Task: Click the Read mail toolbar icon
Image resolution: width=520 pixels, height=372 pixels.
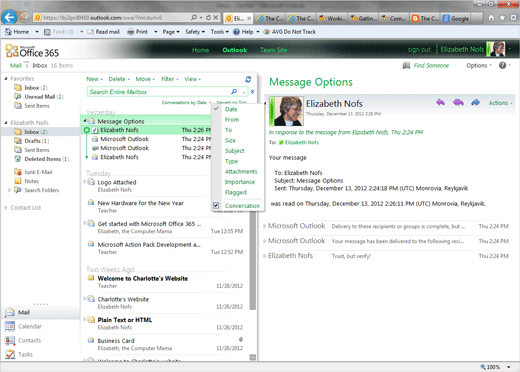Action: click(90, 32)
